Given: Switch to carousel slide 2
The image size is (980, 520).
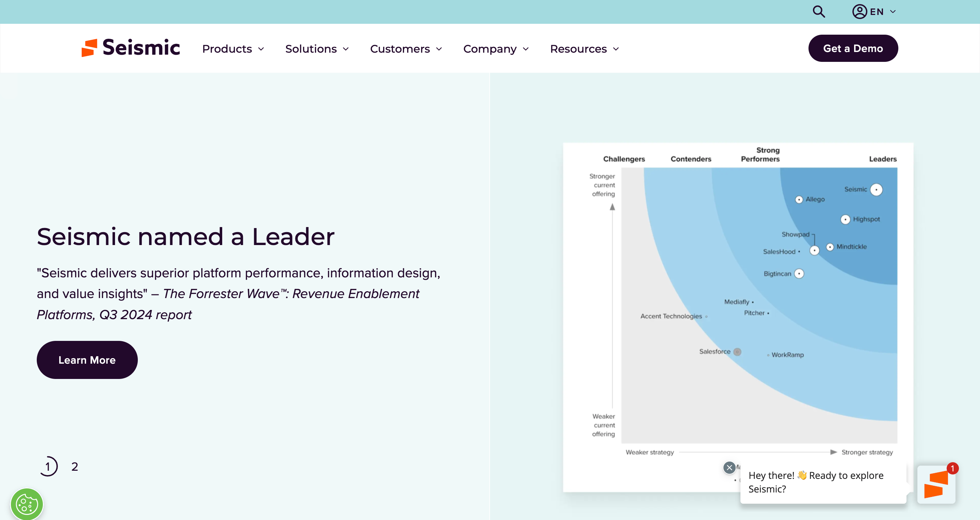Looking at the screenshot, I should 75,467.
